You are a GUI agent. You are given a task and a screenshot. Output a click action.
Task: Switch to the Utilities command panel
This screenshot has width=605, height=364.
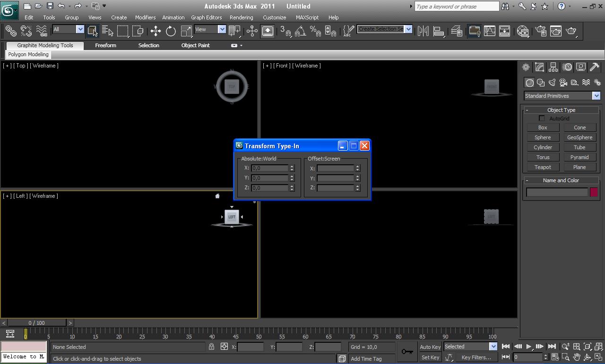pyautogui.click(x=595, y=67)
